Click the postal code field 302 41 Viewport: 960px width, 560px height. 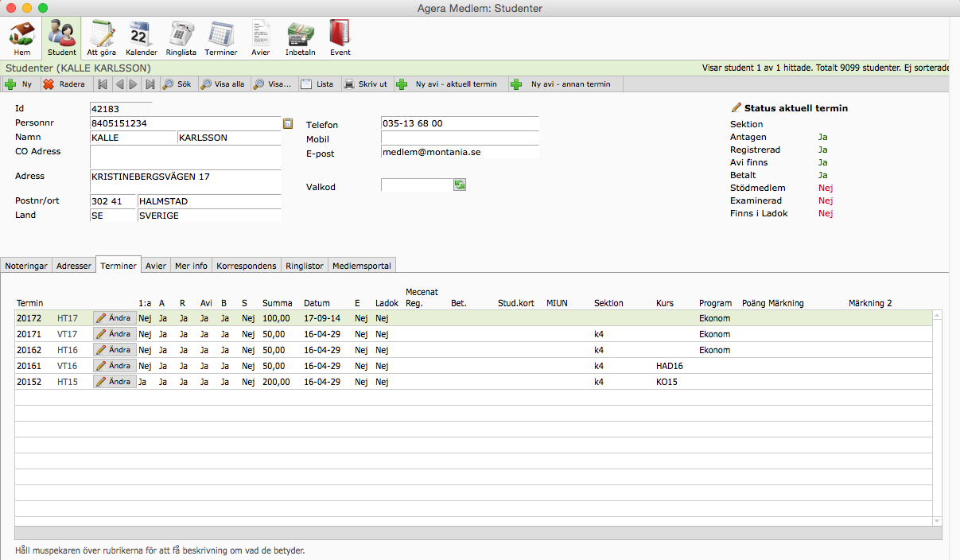click(113, 201)
